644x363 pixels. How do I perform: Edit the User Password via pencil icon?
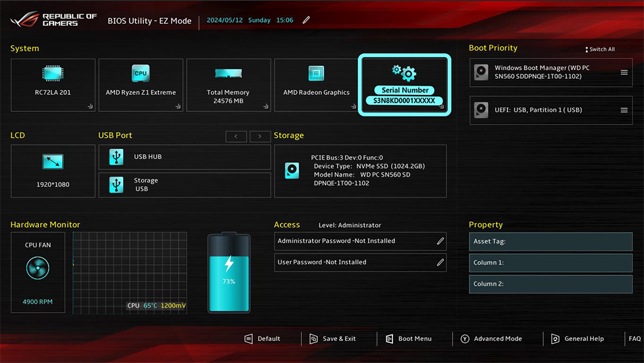point(440,262)
